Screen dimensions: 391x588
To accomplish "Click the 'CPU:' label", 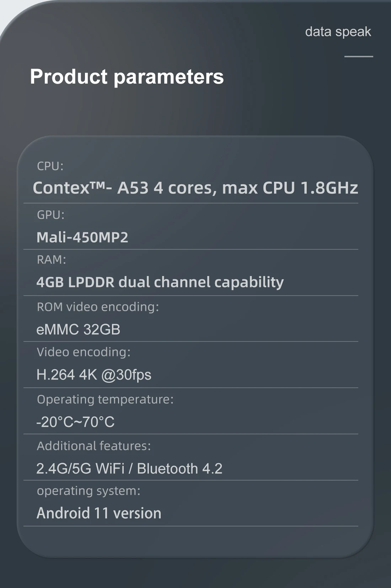I will click(x=50, y=166).
